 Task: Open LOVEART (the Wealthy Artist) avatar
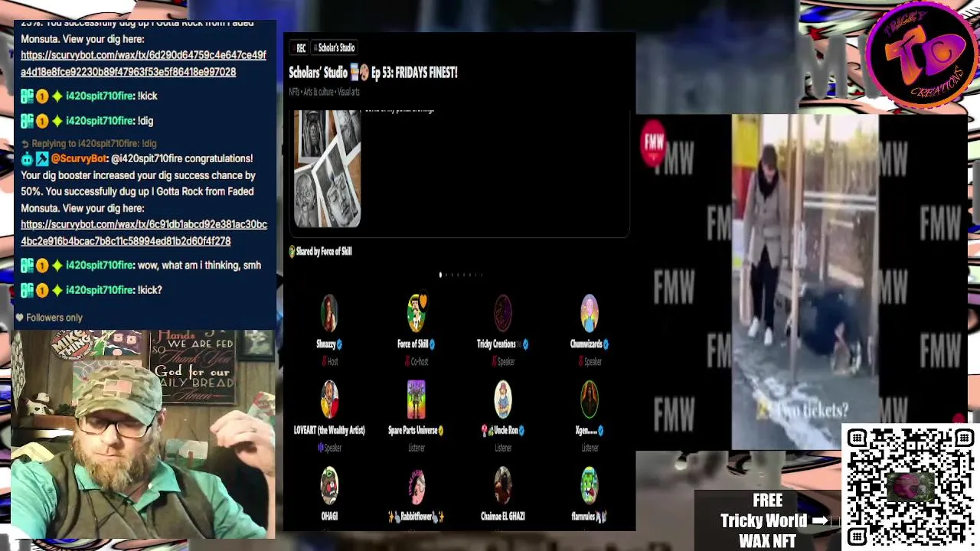point(329,399)
